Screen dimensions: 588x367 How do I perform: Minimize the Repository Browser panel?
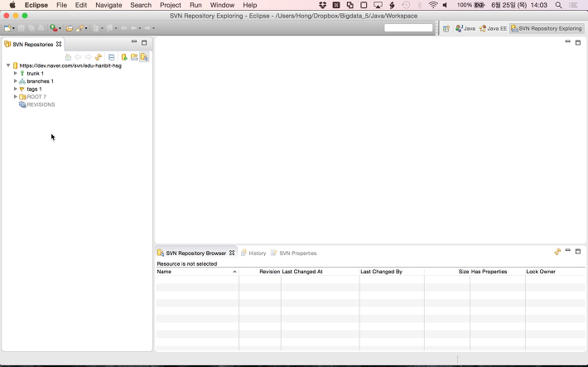[568, 250]
